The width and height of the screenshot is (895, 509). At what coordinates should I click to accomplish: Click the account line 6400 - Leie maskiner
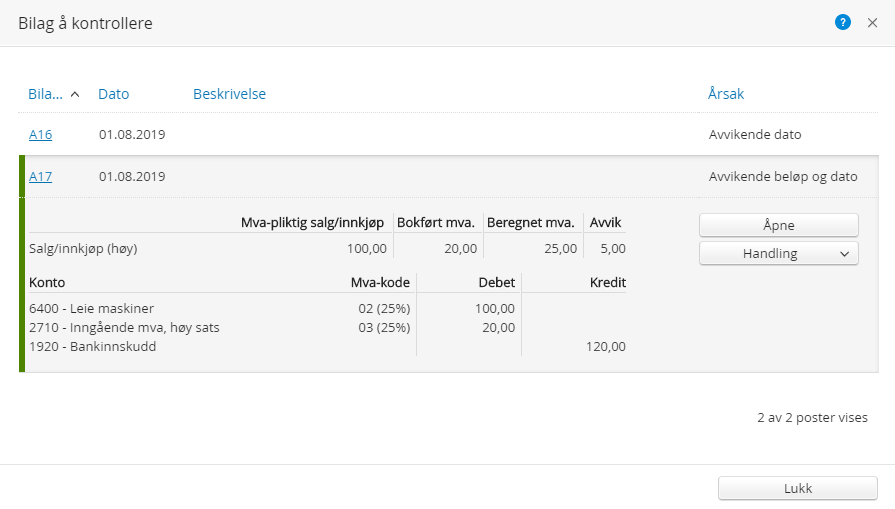tap(92, 308)
